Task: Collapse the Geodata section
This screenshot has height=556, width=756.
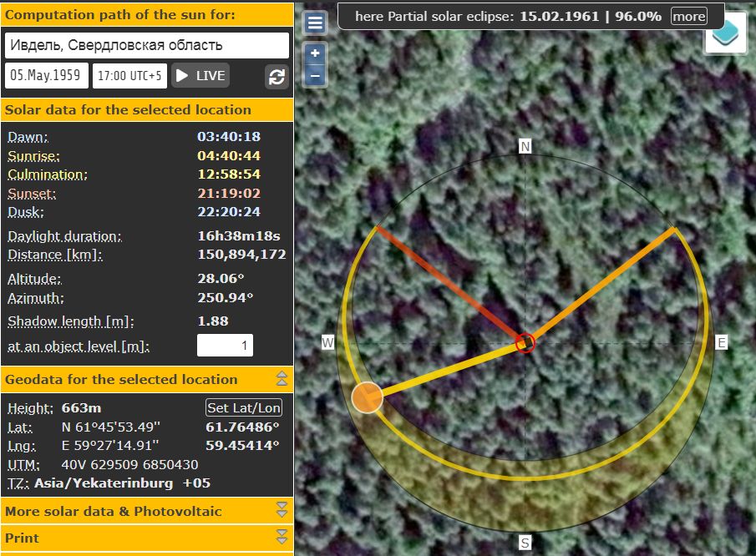Action: click(282, 379)
